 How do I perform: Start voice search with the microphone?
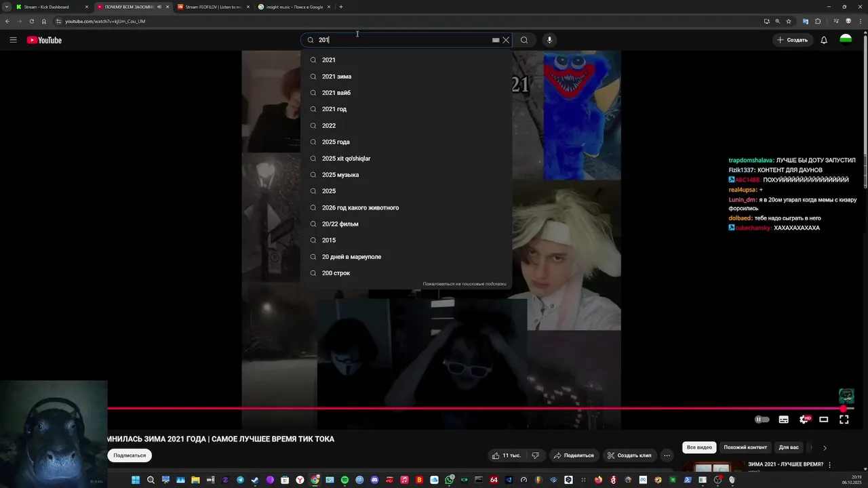549,40
